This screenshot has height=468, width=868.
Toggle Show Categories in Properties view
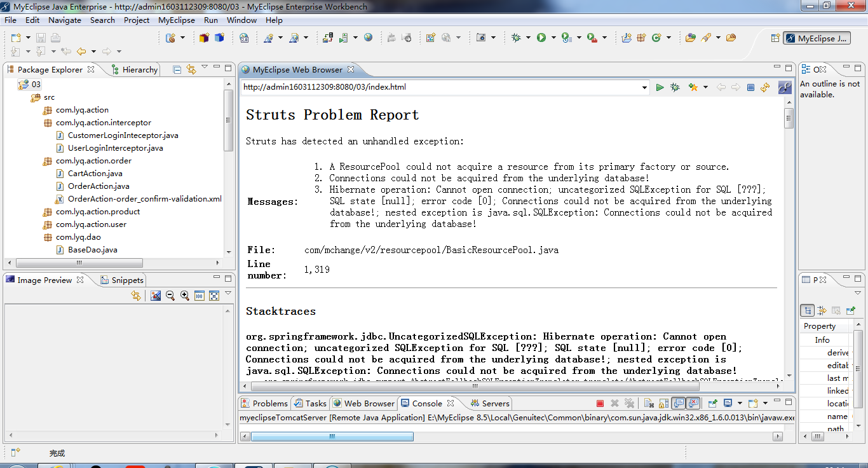[807, 310]
